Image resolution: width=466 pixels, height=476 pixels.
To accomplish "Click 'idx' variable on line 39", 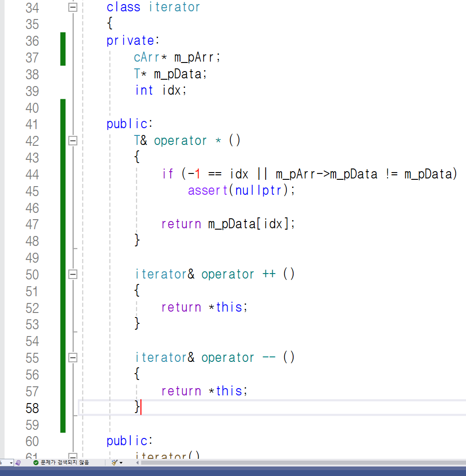I will tap(171, 90).
